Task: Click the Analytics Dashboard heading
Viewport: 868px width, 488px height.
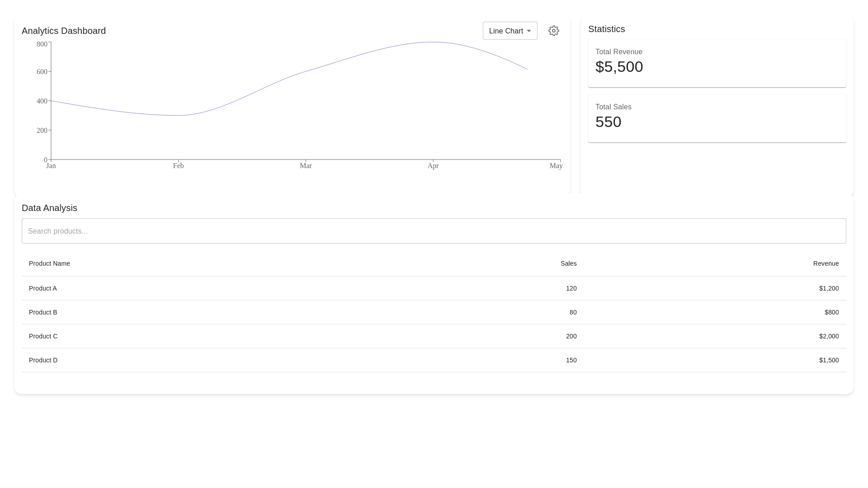Action: 64,31
